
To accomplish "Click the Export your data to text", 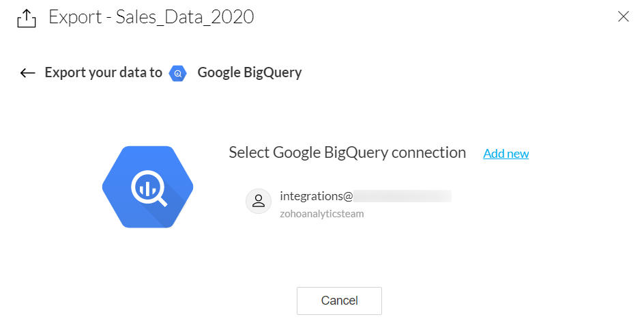I will (x=103, y=72).
